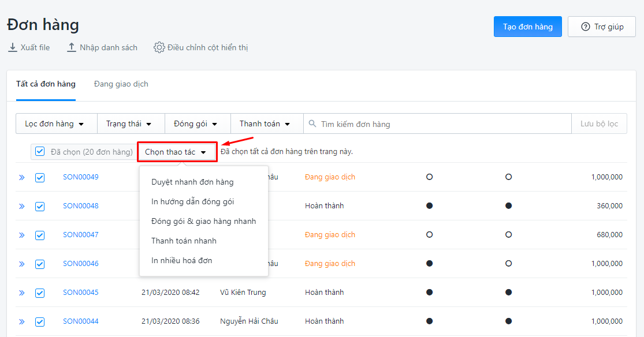The width and height of the screenshot is (644, 337).
Task: Choose Đóng gói & giao hàng nhanh option
Action: 204,221
